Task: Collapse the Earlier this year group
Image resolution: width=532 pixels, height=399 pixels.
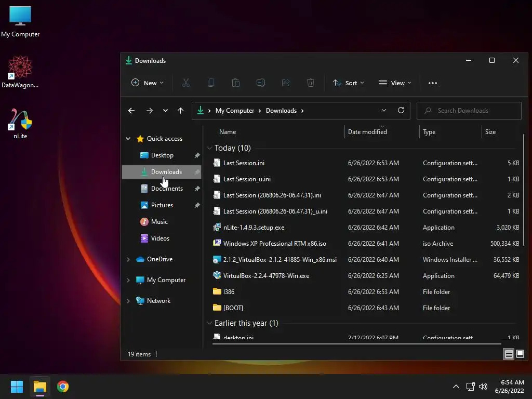Action: [209, 323]
